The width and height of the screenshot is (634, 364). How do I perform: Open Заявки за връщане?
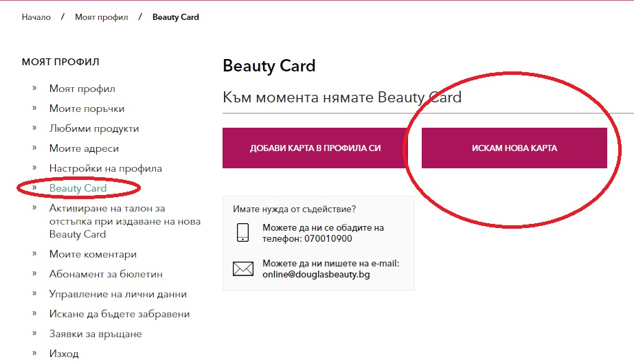95,334
